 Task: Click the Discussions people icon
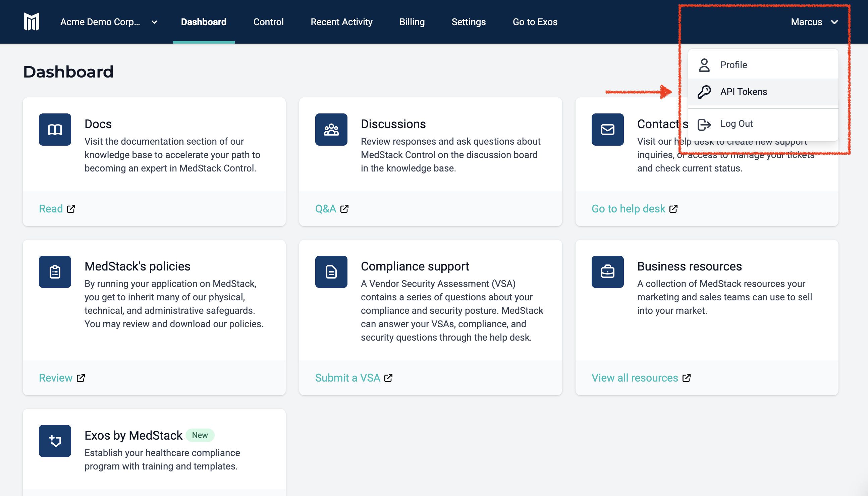(x=331, y=130)
